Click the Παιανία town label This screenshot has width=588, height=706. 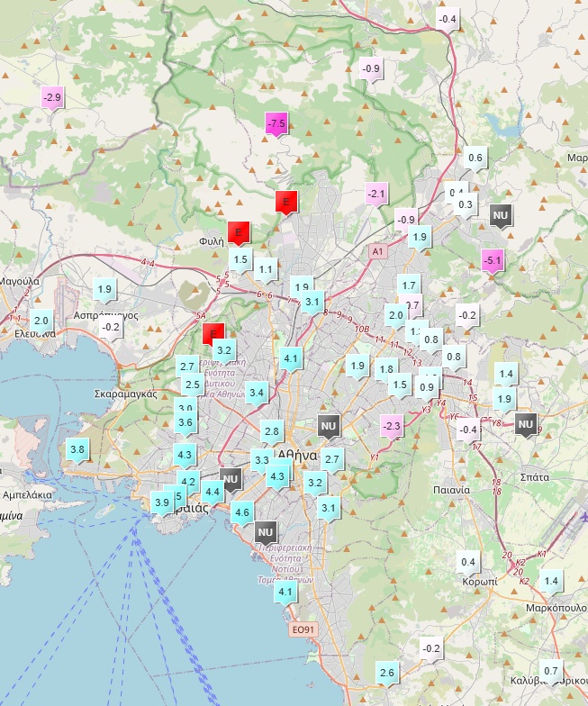click(451, 490)
